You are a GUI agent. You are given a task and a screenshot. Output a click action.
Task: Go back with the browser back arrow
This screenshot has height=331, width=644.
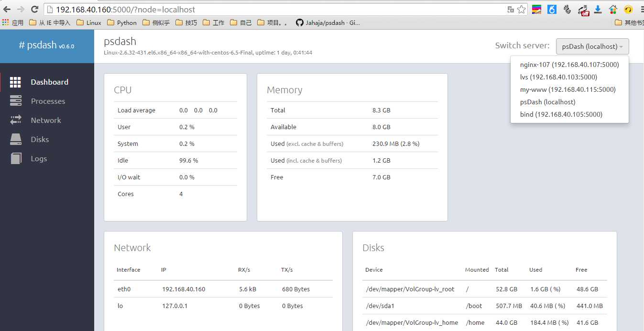pos(7,9)
